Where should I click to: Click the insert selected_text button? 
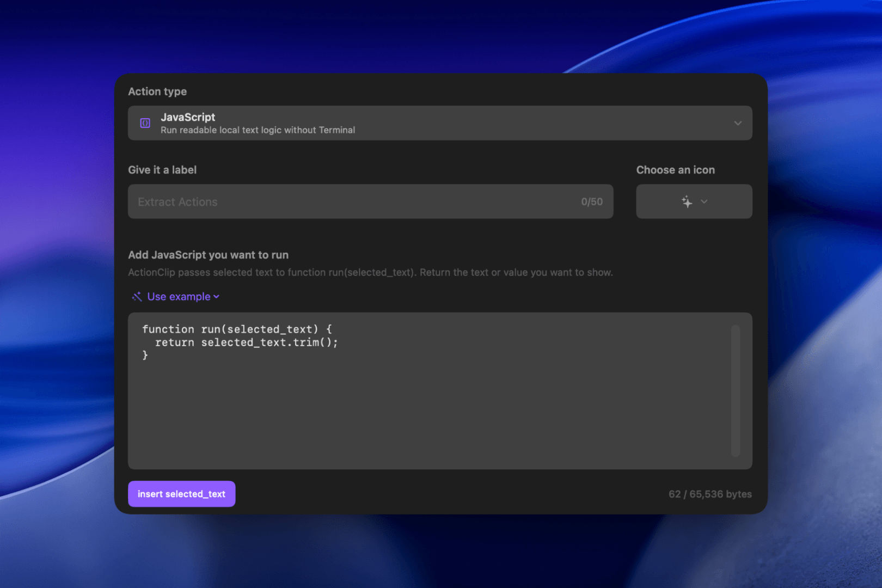181,494
